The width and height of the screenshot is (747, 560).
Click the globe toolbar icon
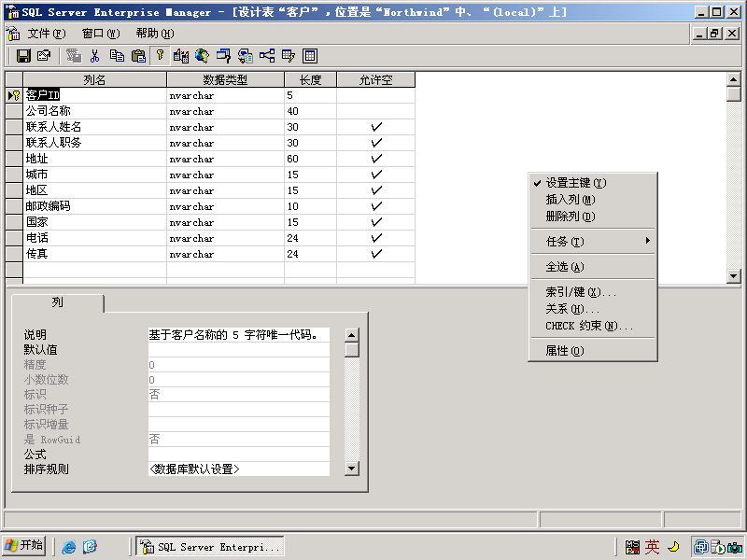[x=202, y=56]
